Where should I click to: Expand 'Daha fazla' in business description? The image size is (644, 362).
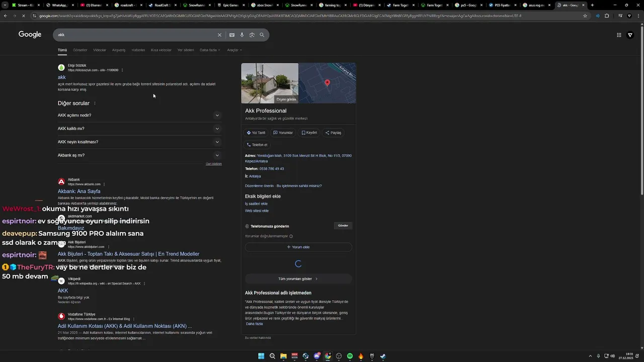click(x=254, y=324)
